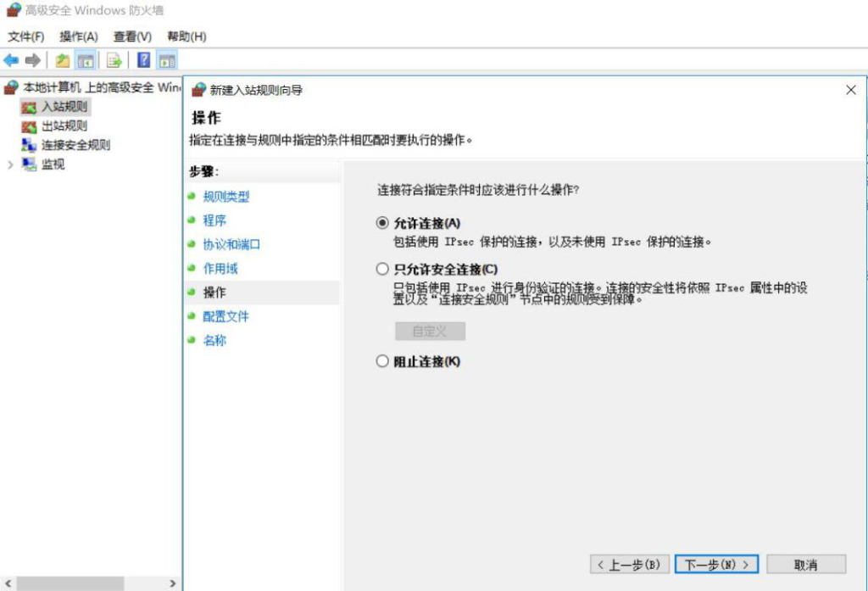Viewport: 868px width, 591px height.
Task: Toggle the console tree pane icon
Action: 86,60
